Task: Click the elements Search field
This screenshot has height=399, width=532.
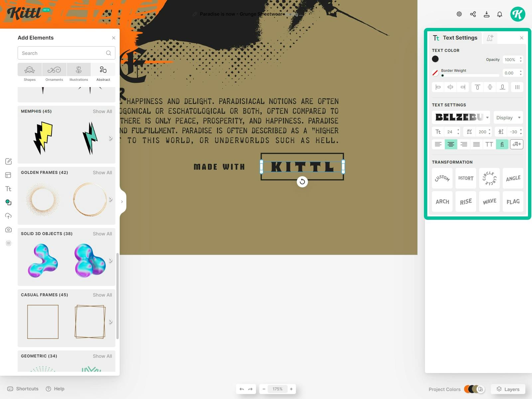Action: tap(66, 53)
